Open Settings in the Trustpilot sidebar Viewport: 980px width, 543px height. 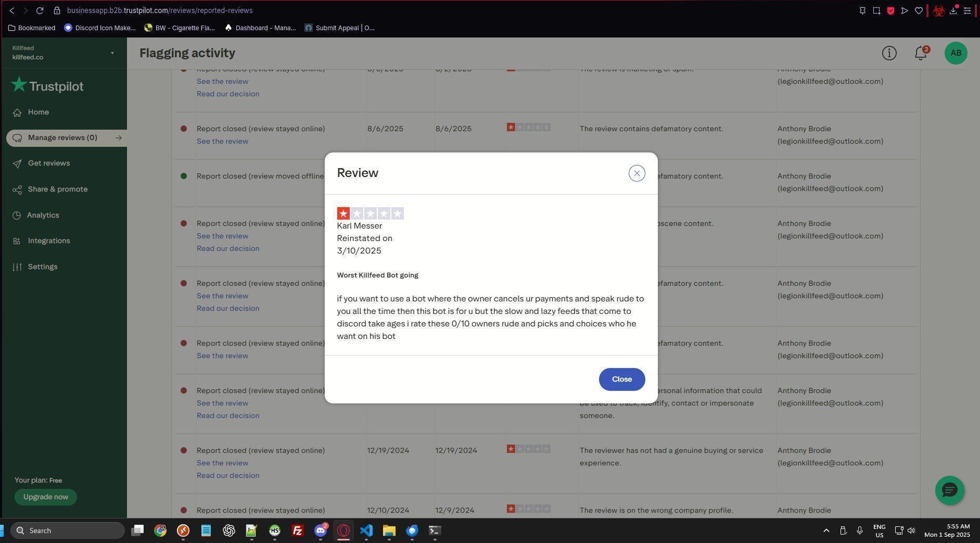tap(43, 267)
